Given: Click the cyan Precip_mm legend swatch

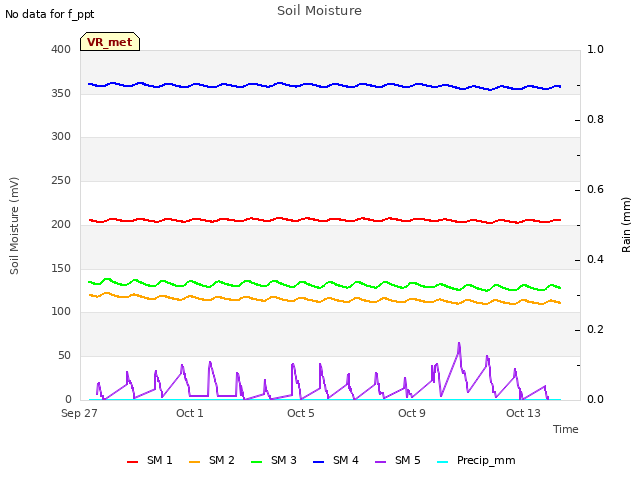Looking at the screenshot, I should 442,462.
